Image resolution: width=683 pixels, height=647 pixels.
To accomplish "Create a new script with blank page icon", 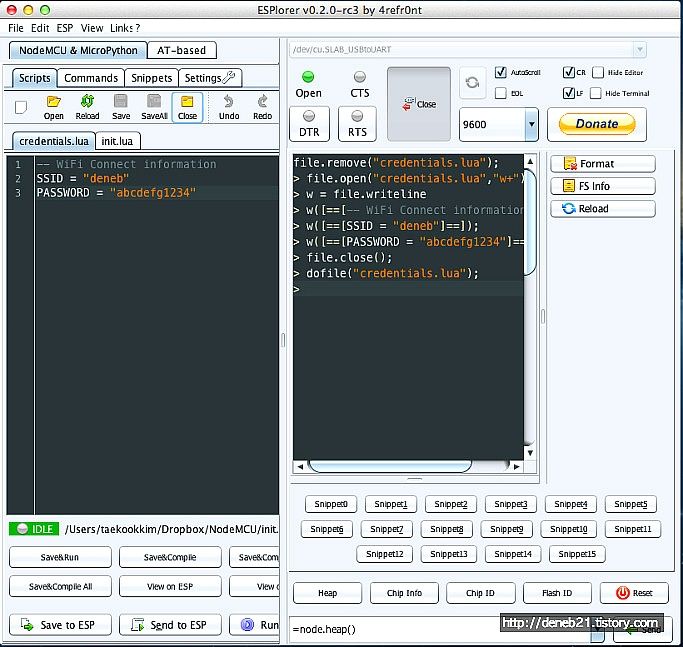I will coord(20,107).
